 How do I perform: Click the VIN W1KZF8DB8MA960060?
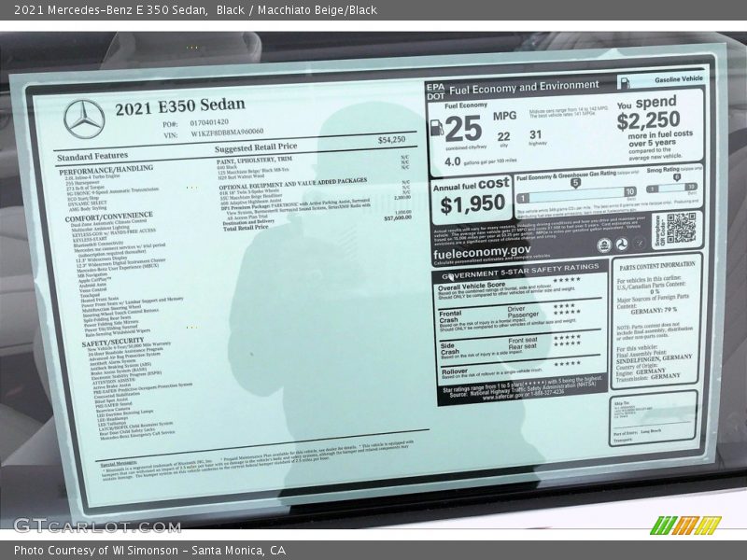pos(227,133)
